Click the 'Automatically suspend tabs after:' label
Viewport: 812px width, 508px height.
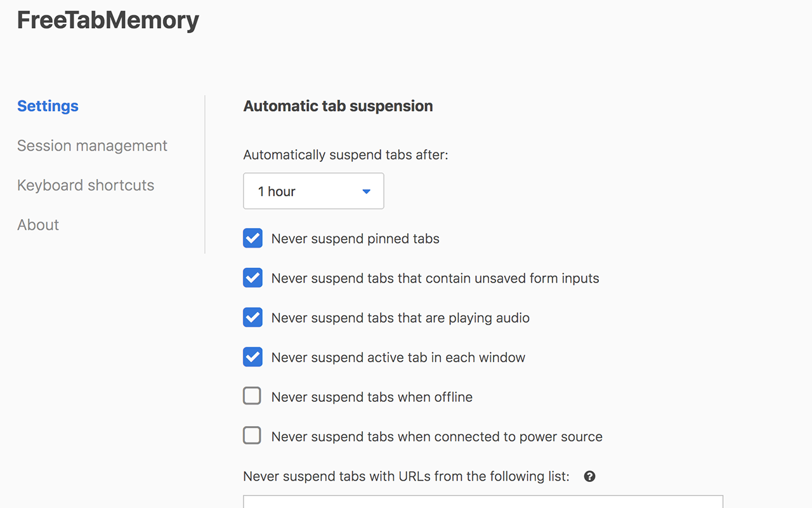345,154
